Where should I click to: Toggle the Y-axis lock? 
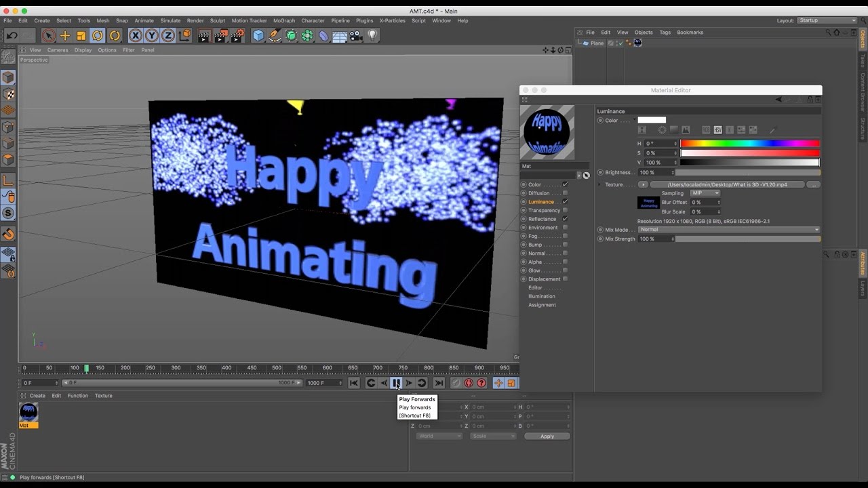click(152, 35)
